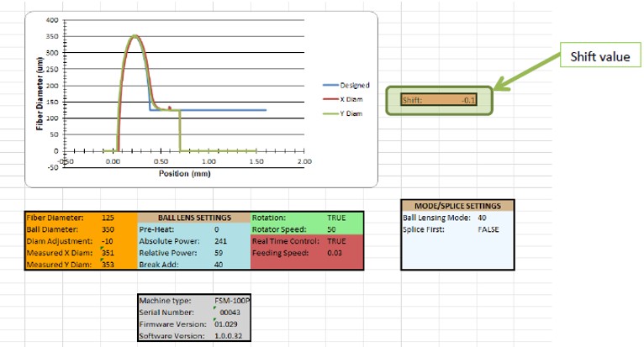
Task: Click the Y Diam legend entry
Action: coord(351,113)
